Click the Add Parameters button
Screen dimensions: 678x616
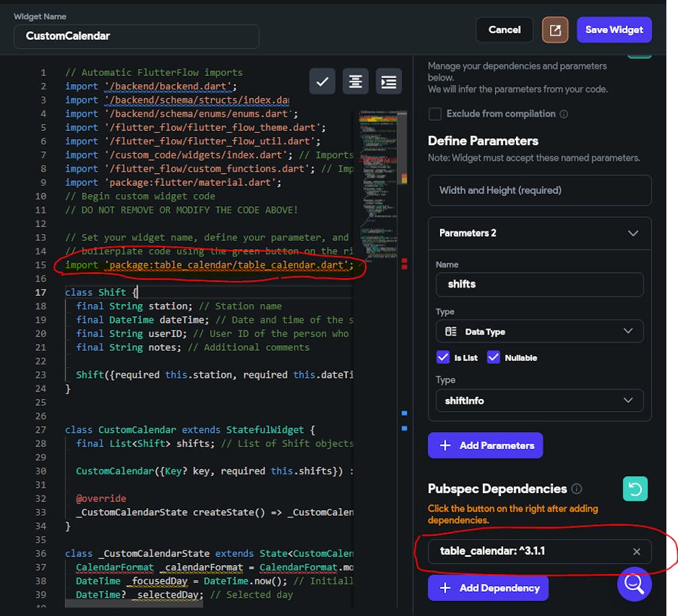coord(485,446)
